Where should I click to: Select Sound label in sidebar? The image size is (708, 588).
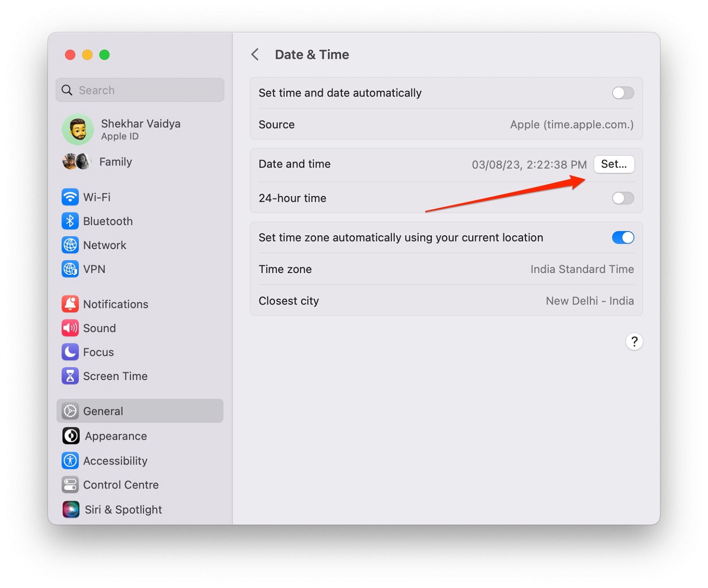[x=100, y=328]
